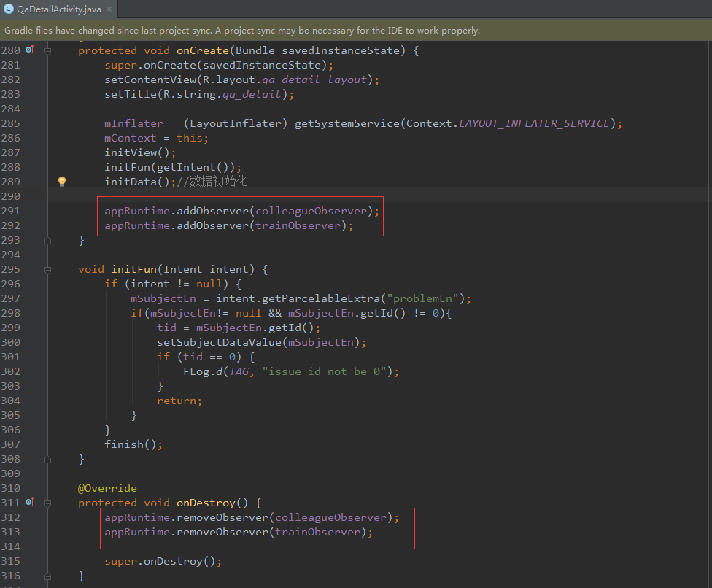
Task: Click line number 312 in the gutter
Action: pyautogui.click(x=11, y=517)
